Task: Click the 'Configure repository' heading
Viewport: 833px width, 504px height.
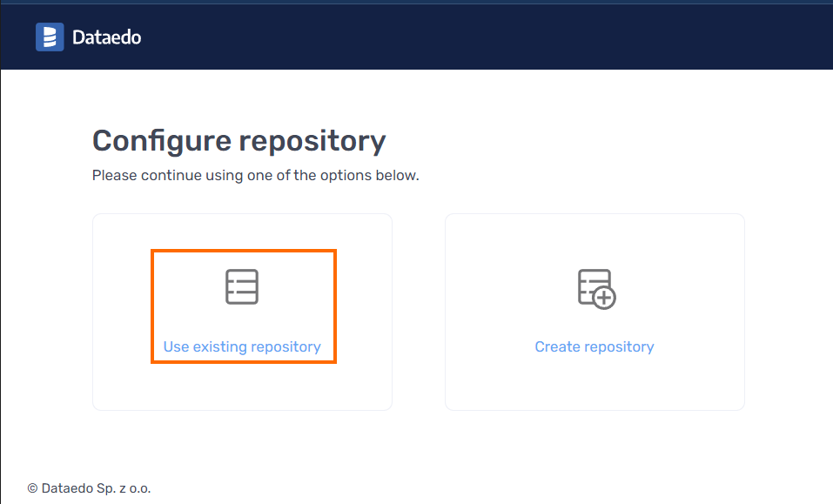Action: point(238,141)
